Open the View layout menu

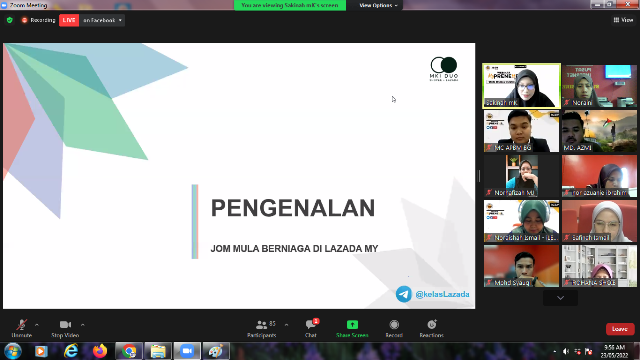(x=623, y=20)
